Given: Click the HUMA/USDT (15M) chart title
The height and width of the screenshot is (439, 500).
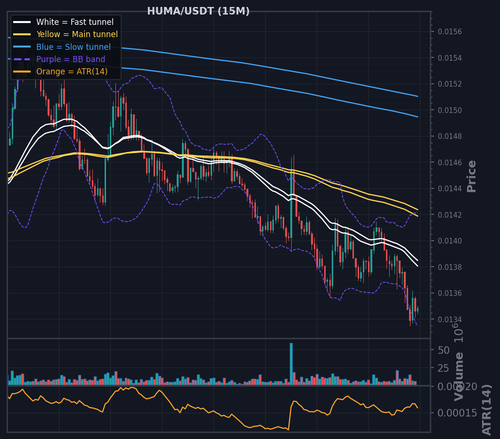Looking at the screenshot, I should tap(198, 11).
